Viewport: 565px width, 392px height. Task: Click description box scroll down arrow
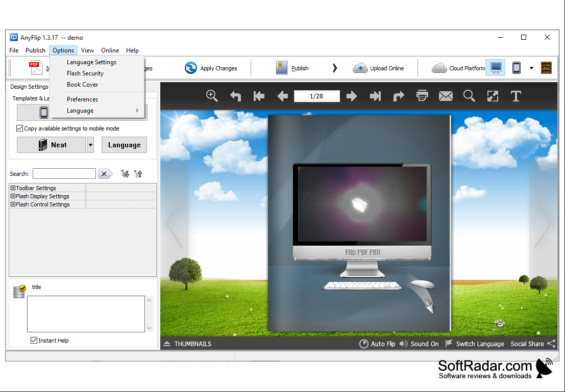click(150, 328)
